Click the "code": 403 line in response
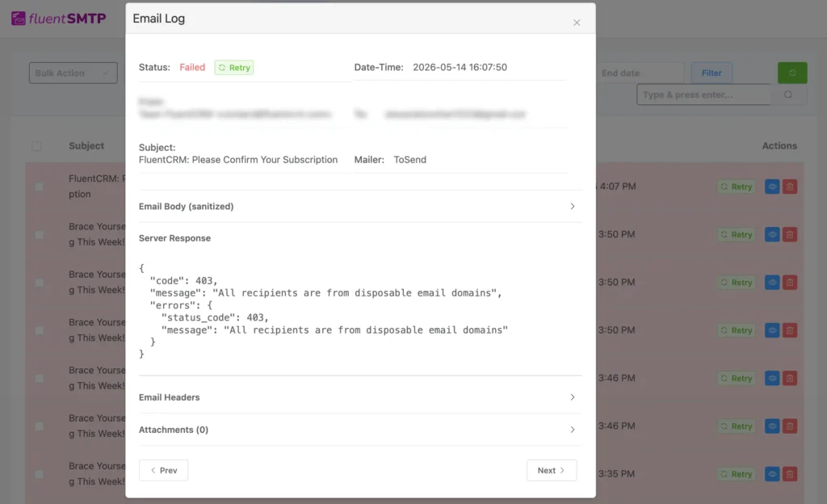The width and height of the screenshot is (827, 504). [x=183, y=280]
